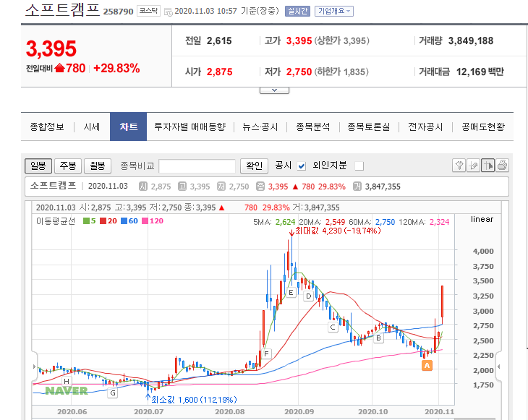The image size is (528, 420).
Task: Open chart disclosure marker A
Action: pyautogui.click(x=427, y=366)
